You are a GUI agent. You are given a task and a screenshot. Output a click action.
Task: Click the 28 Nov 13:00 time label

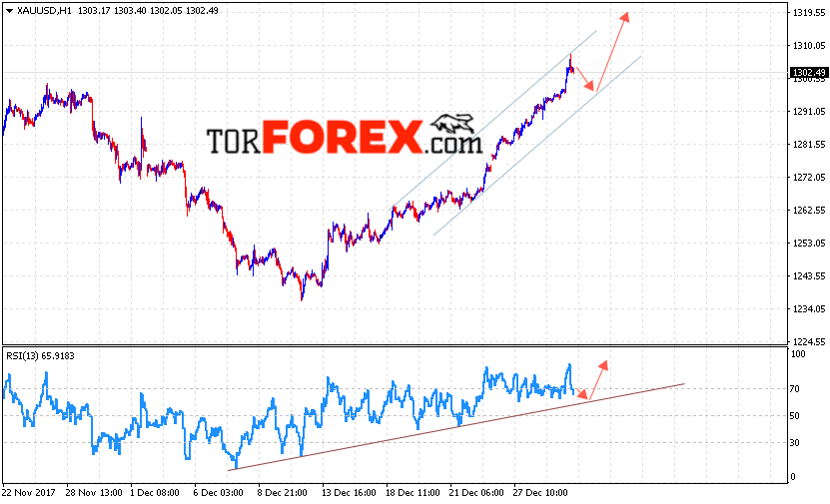coord(94,492)
